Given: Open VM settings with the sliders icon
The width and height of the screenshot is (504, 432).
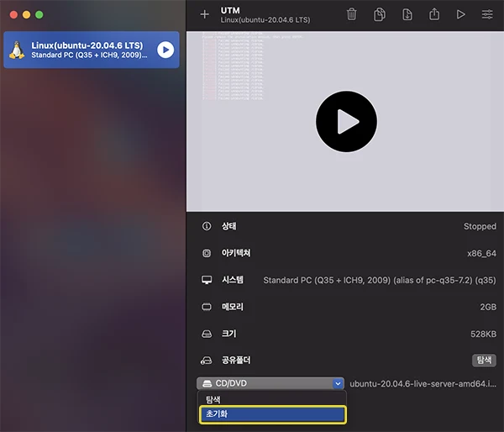Looking at the screenshot, I should [x=487, y=14].
